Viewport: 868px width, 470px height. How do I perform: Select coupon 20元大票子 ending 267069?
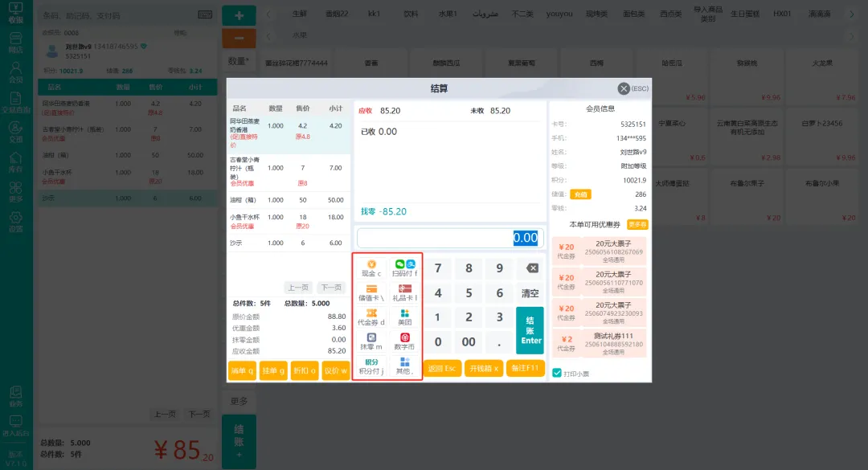tap(599, 251)
